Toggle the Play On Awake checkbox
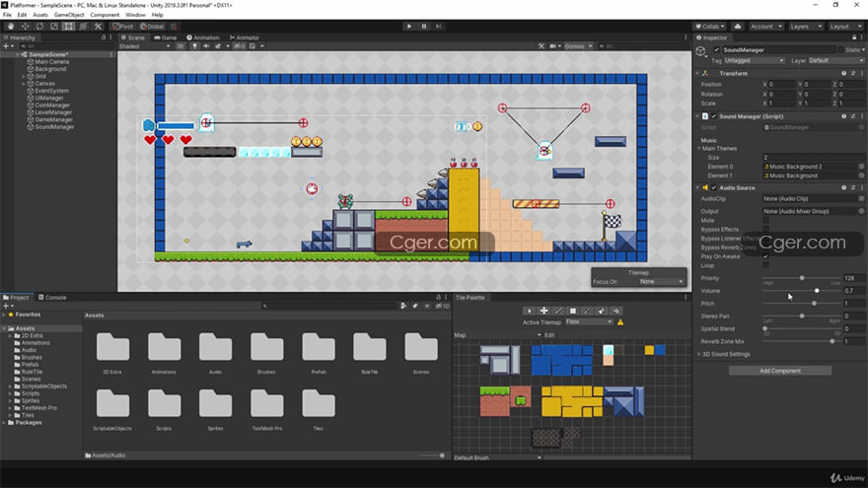 pos(765,256)
